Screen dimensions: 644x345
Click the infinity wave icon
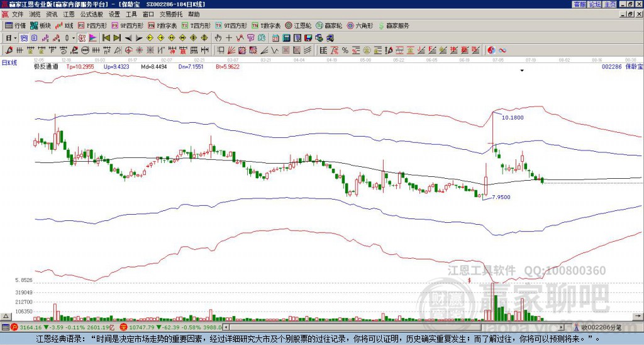502,50
